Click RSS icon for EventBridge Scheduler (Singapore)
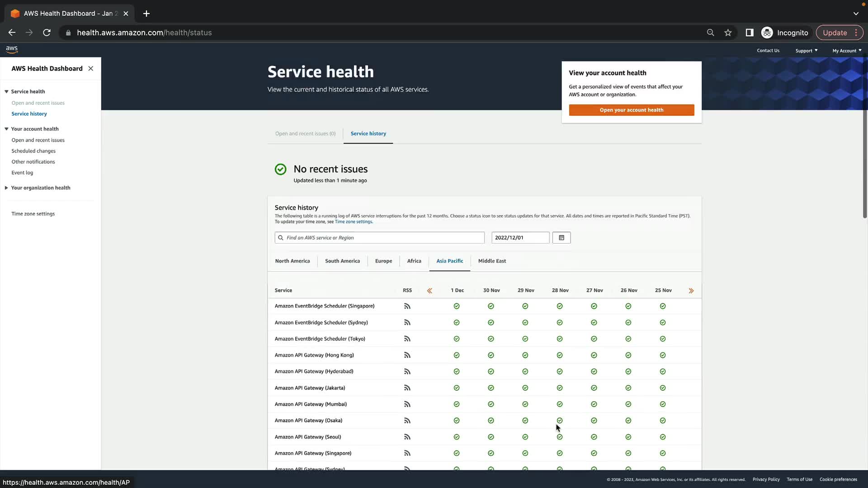 click(407, 306)
